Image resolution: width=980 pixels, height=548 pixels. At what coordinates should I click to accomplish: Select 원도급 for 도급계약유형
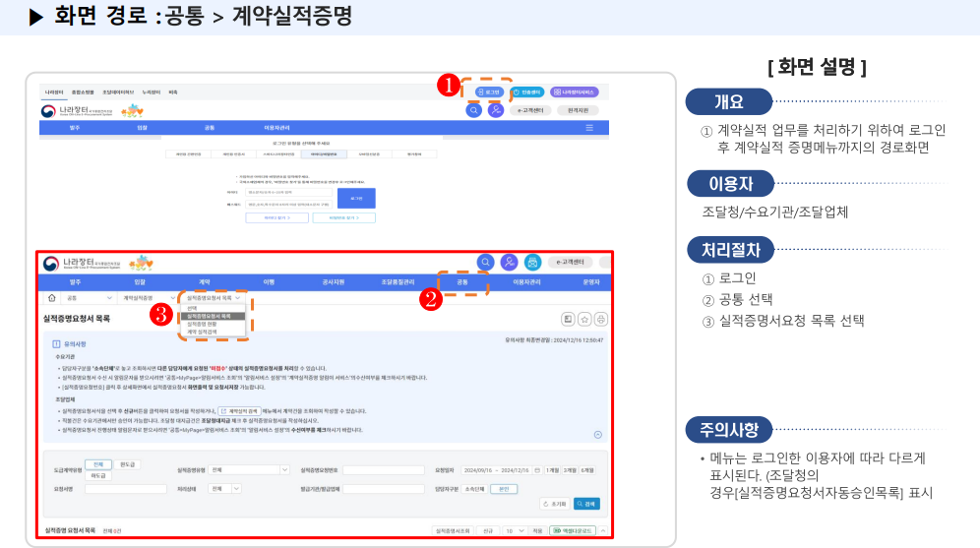[x=128, y=465]
